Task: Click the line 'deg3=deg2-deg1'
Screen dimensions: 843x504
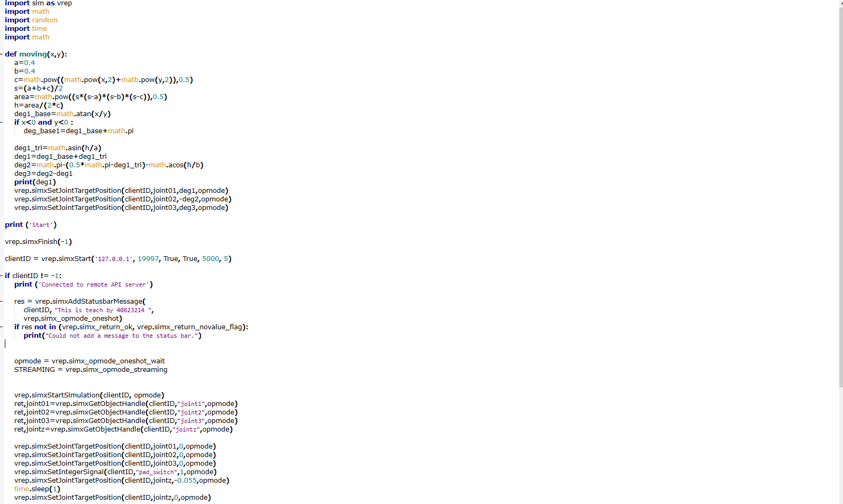Action: (43, 174)
